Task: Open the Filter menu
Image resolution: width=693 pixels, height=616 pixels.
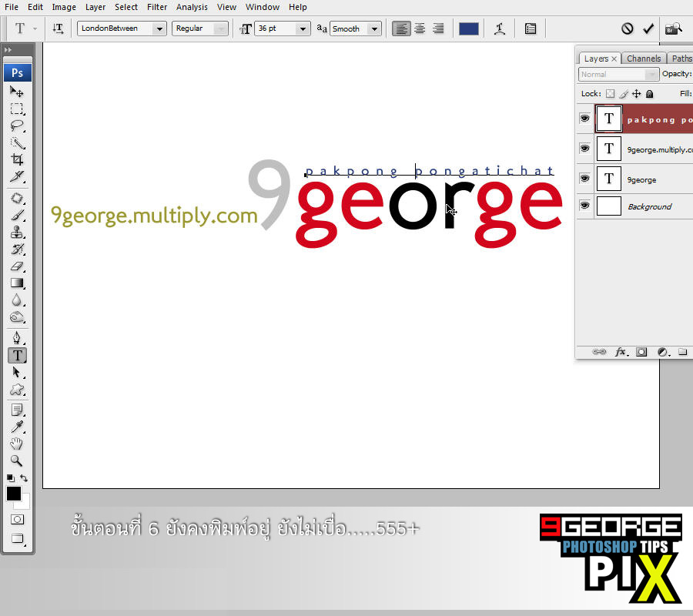Action: click(157, 7)
